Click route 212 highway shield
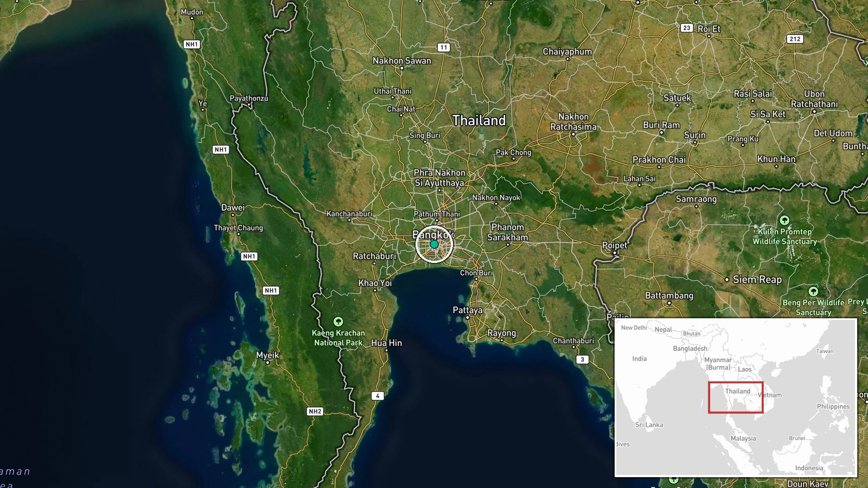 pyautogui.click(x=795, y=38)
